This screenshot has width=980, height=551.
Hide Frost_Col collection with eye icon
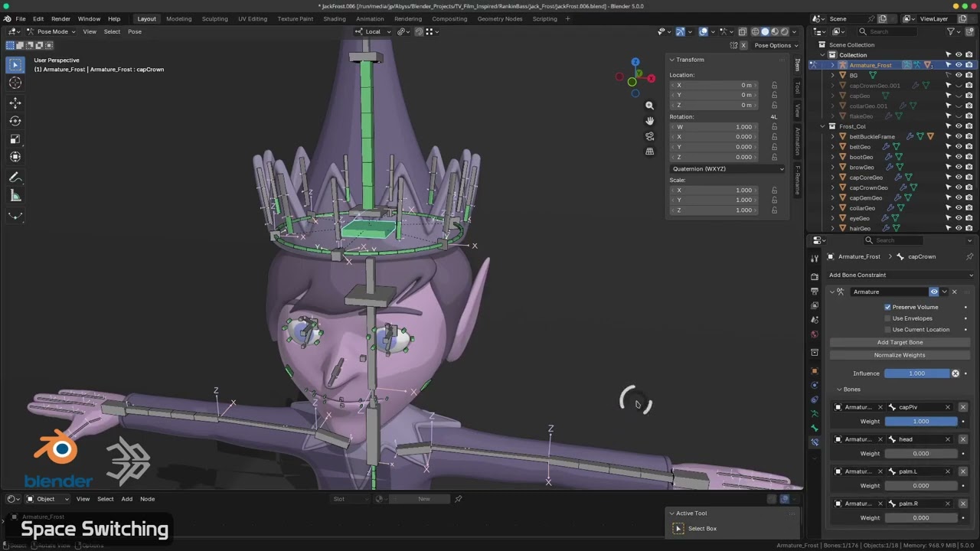959,126
